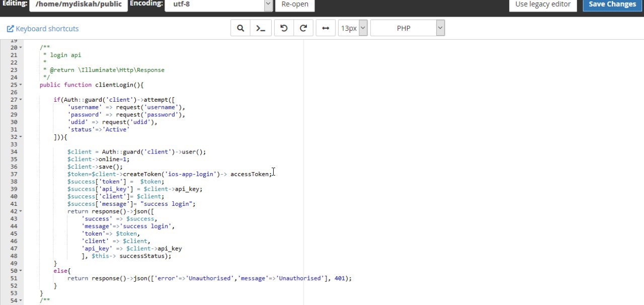Click Save Changes button
644x305 pixels.
(612, 4)
